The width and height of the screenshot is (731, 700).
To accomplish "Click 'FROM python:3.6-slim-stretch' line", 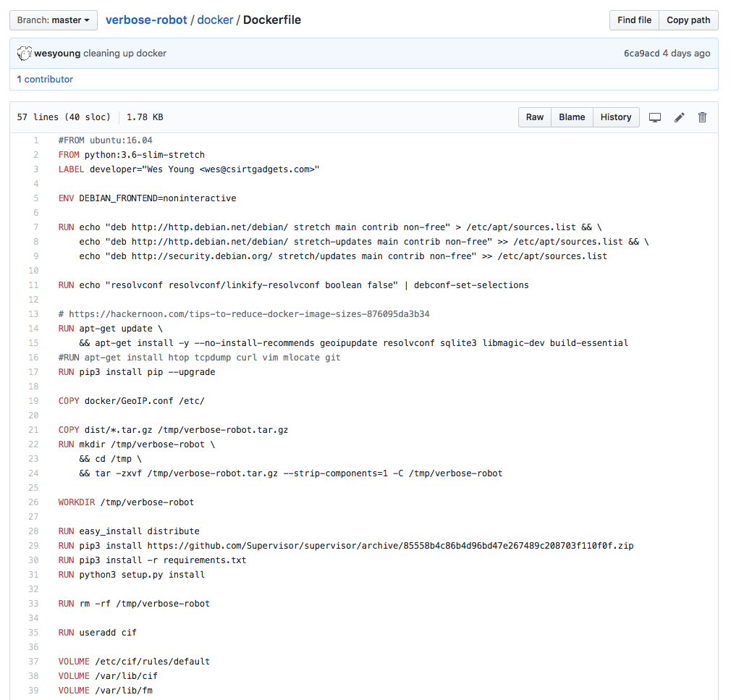I will pyautogui.click(x=132, y=155).
